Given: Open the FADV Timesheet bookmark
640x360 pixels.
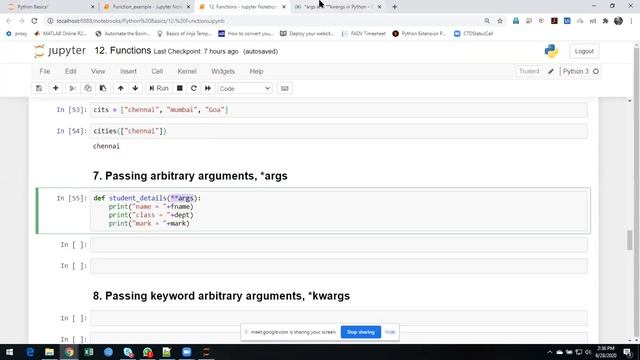Looking at the screenshot, I should 364,33.
